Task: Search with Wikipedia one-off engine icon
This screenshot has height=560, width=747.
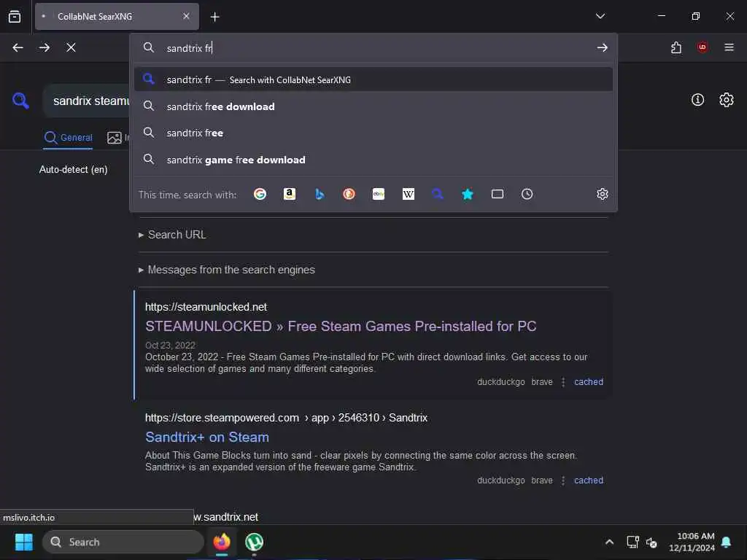Action: pyautogui.click(x=409, y=194)
